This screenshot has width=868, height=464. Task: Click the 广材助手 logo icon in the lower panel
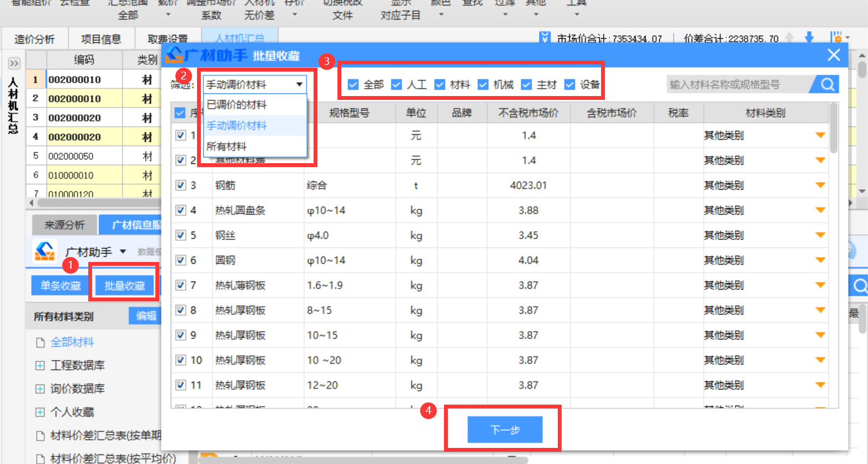click(x=45, y=251)
